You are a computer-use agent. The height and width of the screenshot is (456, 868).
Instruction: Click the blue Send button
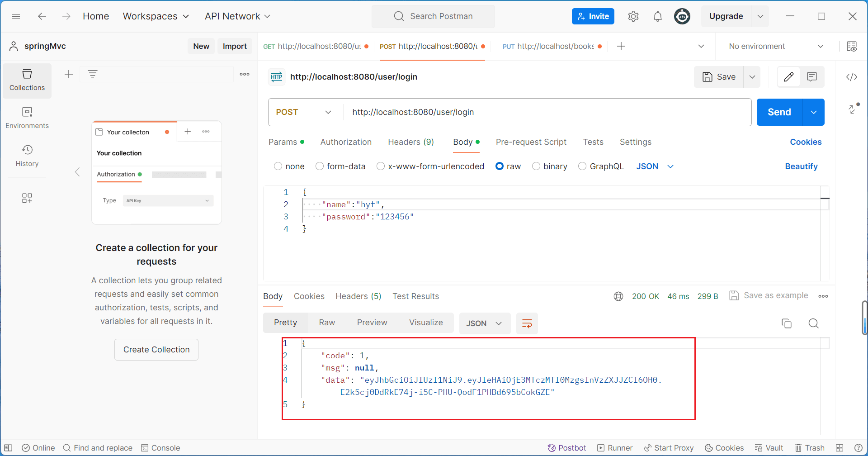point(779,112)
